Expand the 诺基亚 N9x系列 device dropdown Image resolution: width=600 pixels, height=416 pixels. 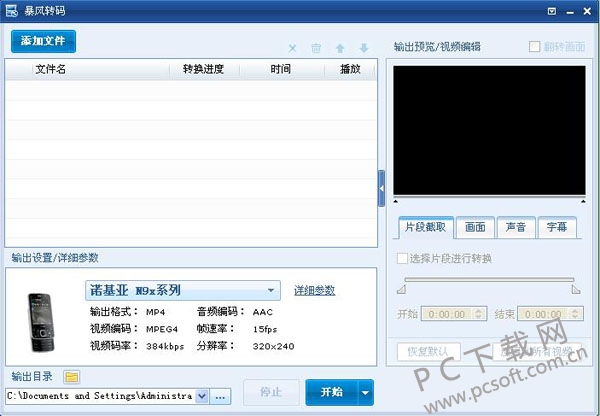[271, 290]
